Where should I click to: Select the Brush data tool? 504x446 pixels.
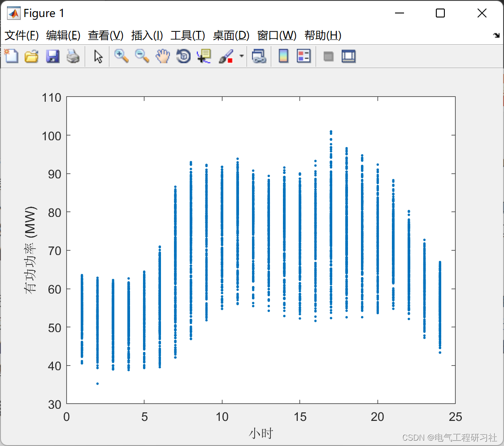click(x=226, y=56)
